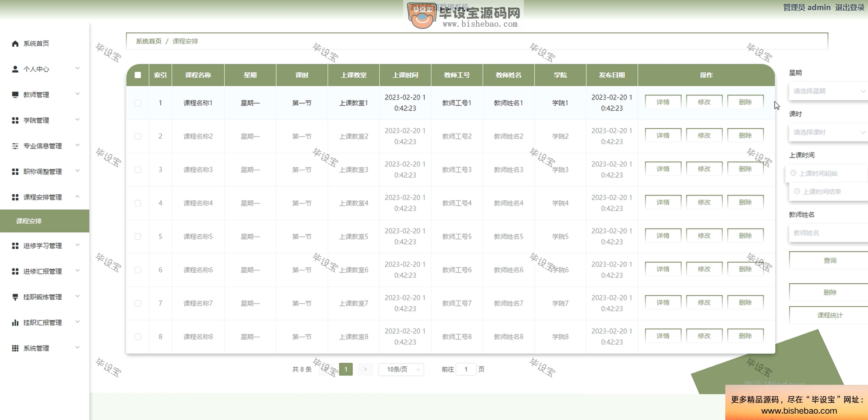Click the 前往 page number input
868x420 pixels.
466,369
